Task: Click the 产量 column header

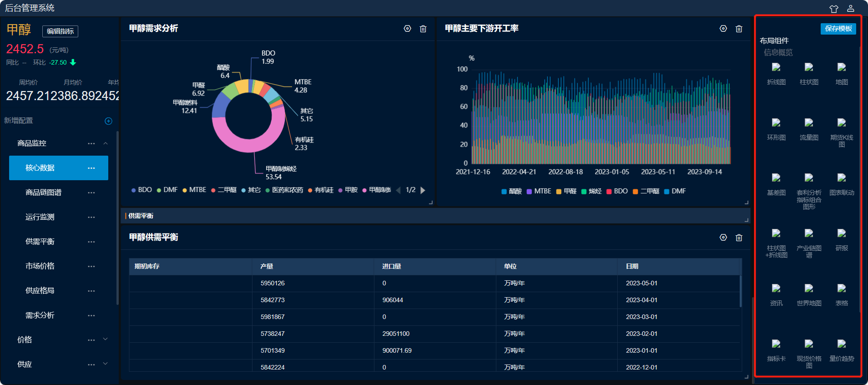Action: [x=313, y=266]
